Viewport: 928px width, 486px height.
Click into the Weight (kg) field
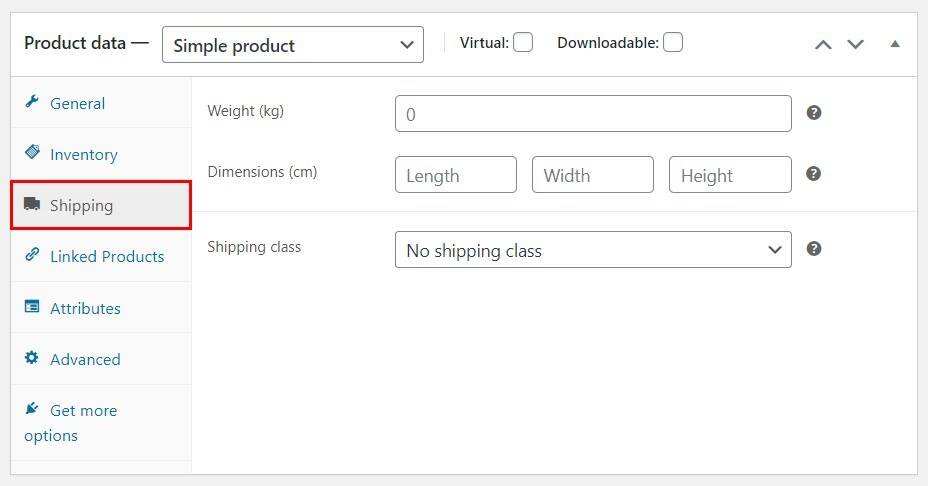tap(593, 114)
